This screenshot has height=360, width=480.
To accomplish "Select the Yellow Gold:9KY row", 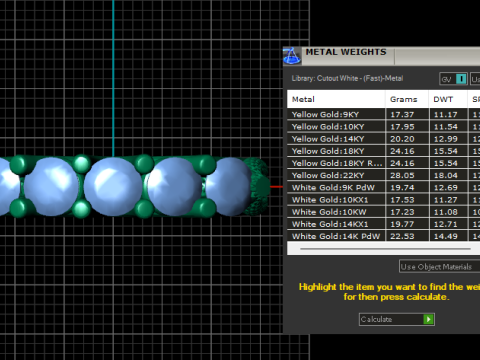I will [383, 114].
